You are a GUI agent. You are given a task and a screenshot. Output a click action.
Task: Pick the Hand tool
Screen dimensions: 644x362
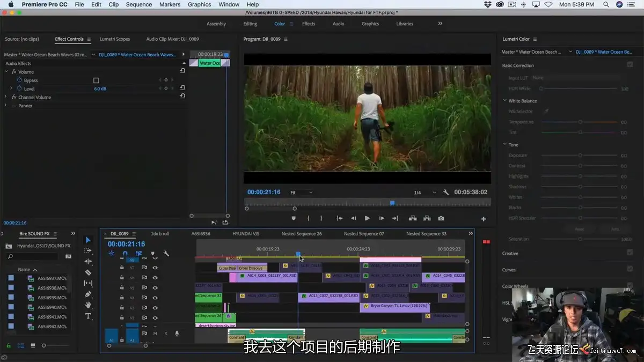point(89,305)
